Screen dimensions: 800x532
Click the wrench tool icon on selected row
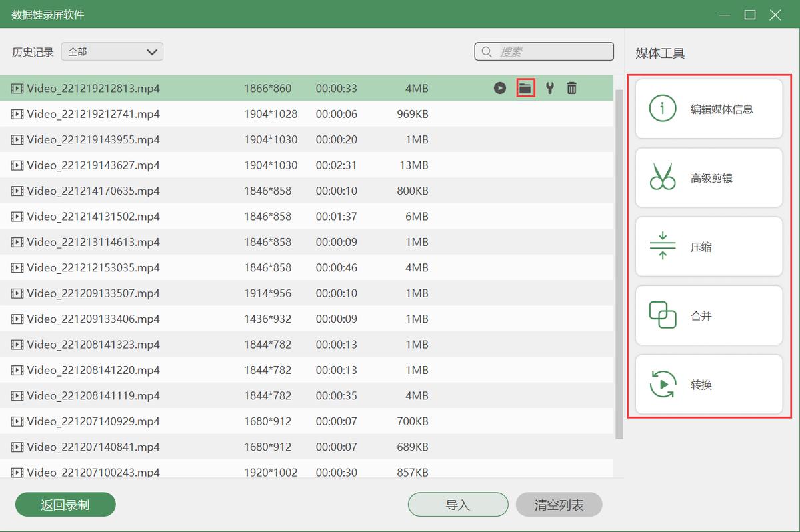click(549, 87)
